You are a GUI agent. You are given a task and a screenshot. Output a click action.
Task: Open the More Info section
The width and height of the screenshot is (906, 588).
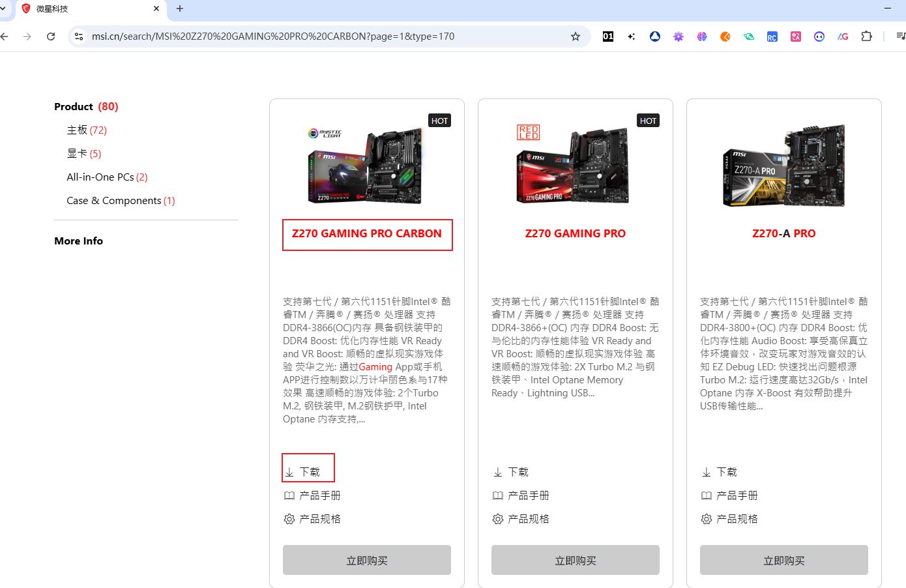tap(78, 241)
